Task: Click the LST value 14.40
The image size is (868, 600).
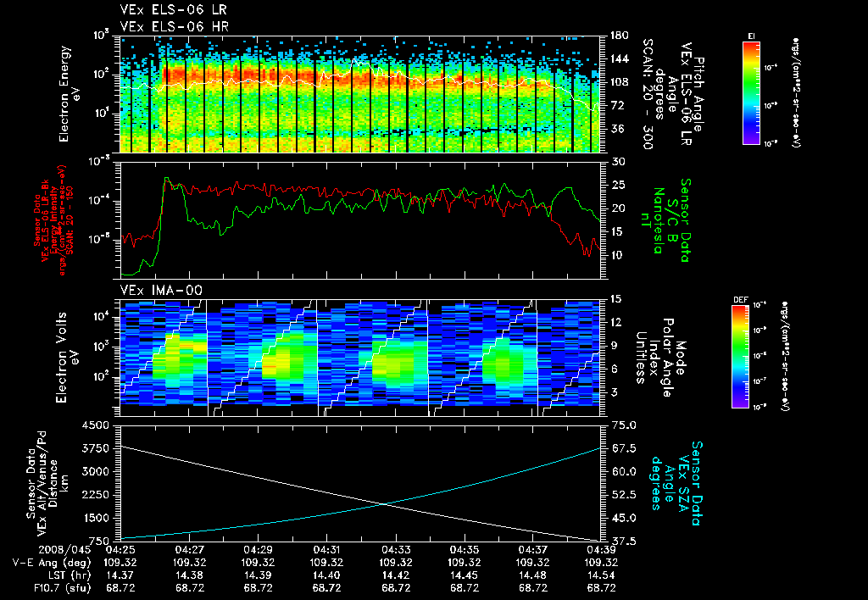Action: tap(326, 575)
